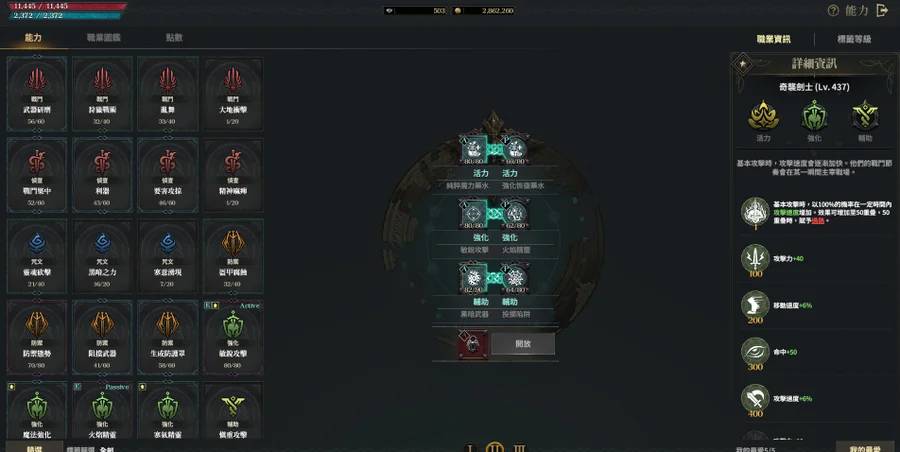Select the 黑暗武器 active slot 82/90

473,279
